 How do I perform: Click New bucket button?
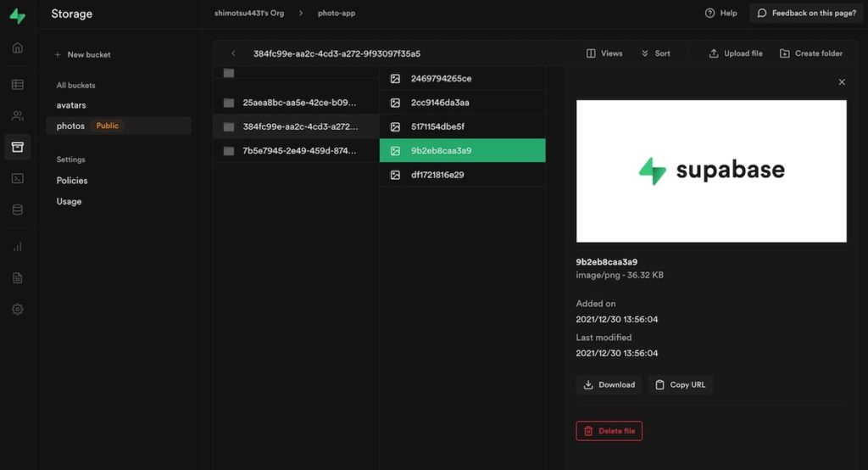pyautogui.click(x=83, y=54)
